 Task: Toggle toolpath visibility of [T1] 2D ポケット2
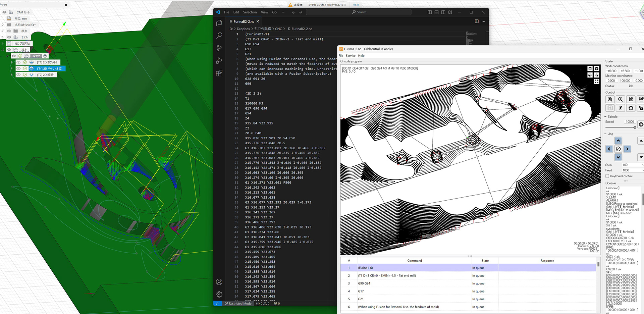pyautogui.click(x=18, y=62)
